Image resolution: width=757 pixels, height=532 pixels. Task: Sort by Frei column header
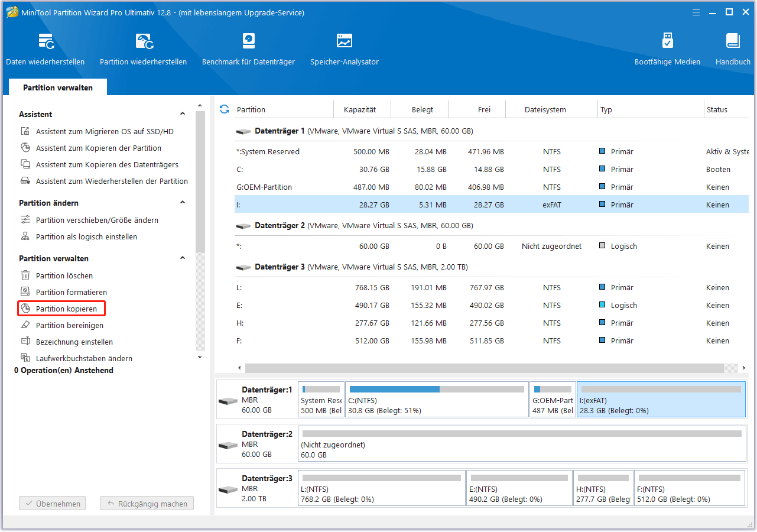(x=484, y=109)
